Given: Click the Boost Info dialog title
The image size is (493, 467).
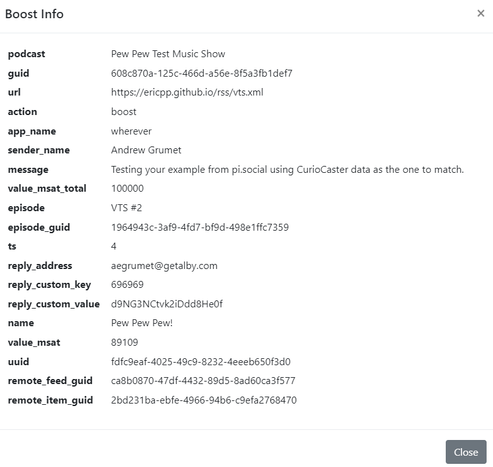Looking at the screenshot, I should point(34,14).
